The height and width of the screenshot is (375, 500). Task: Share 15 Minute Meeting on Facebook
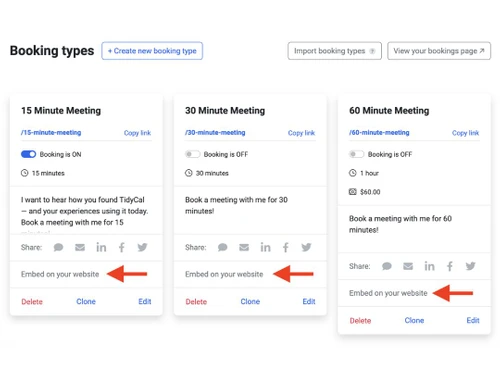pyautogui.click(x=122, y=247)
